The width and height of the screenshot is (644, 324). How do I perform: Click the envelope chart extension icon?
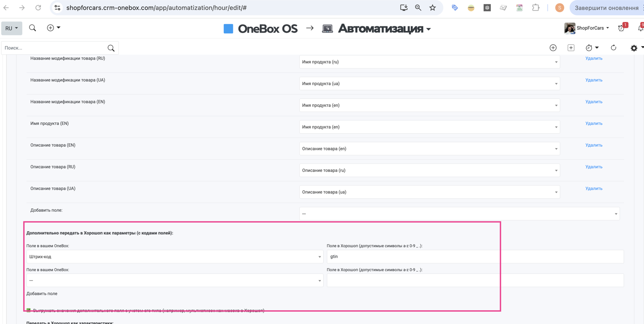pos(503,8)
